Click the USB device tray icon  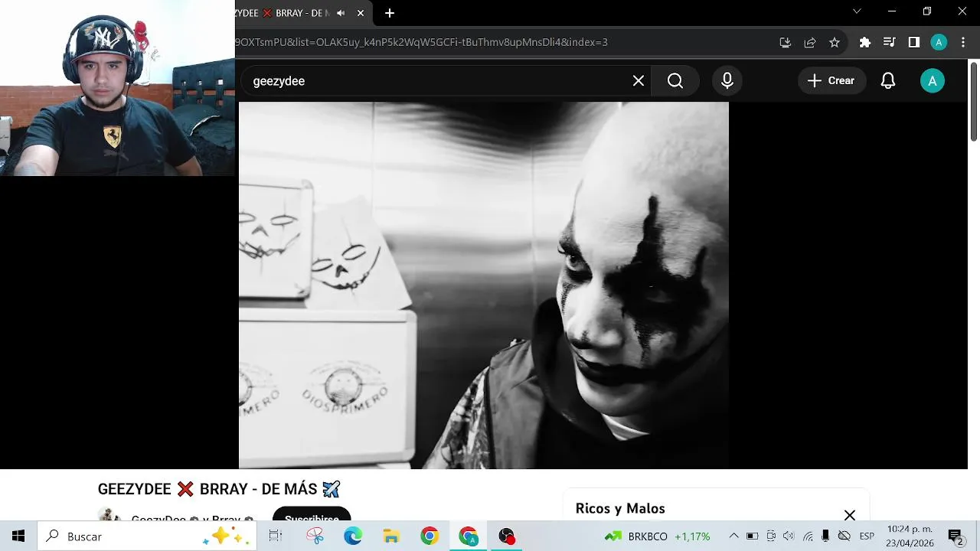click(826, 536)
